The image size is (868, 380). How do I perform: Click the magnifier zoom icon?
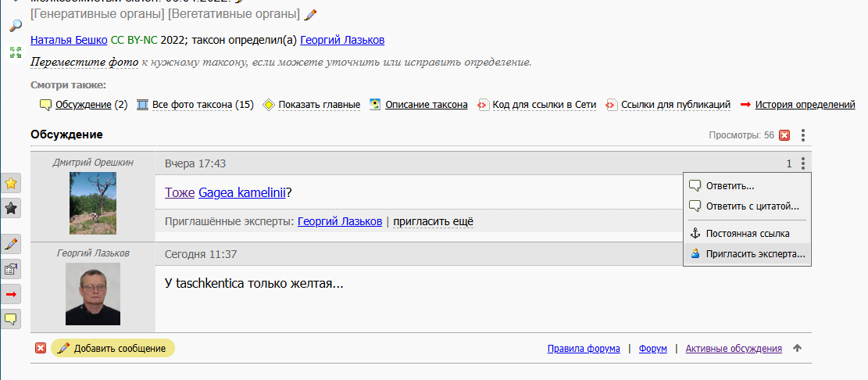point(16,26)
